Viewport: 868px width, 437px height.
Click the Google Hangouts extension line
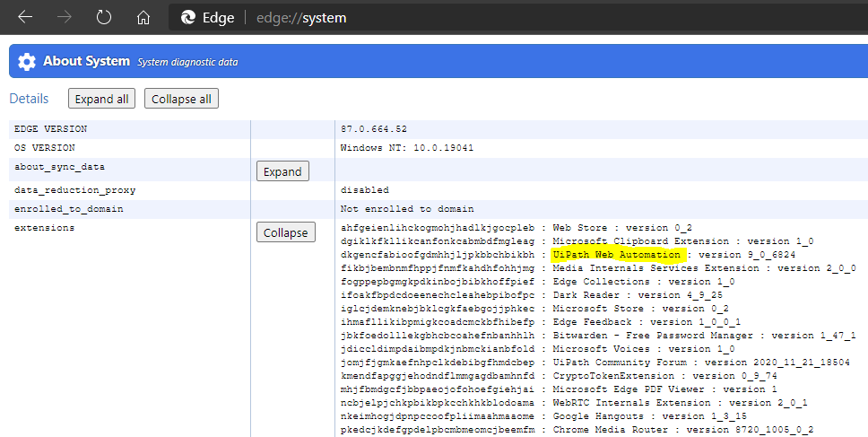(x=543, y=416)
